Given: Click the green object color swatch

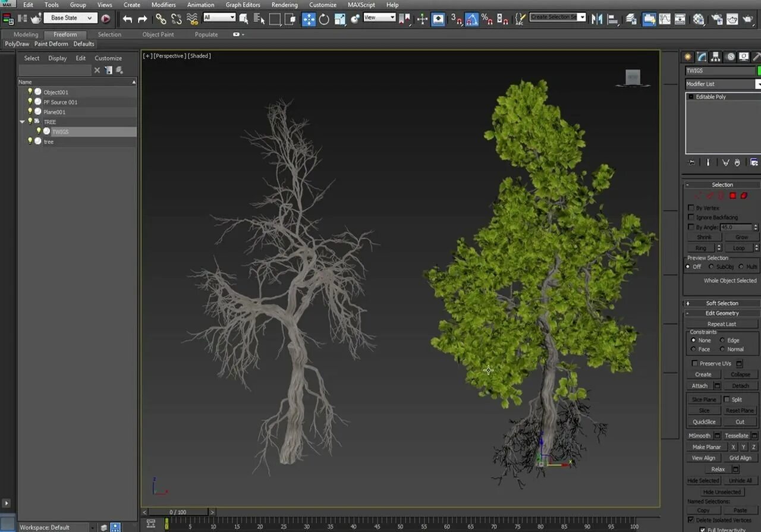Looking at the screenshot, I should [759, 71].
